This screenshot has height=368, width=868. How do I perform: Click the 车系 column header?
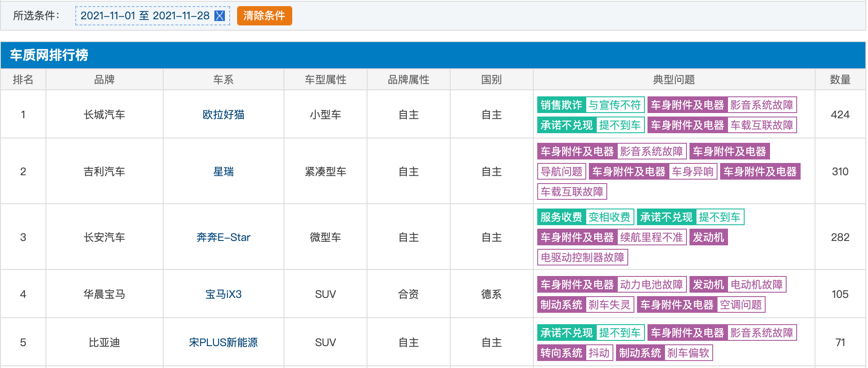tap(223, 80)
